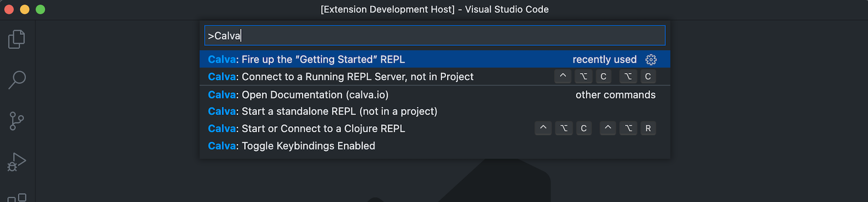Viewport: 868px width, 202px height.
Task: Click the window title bar text
Action: point(434,9)
